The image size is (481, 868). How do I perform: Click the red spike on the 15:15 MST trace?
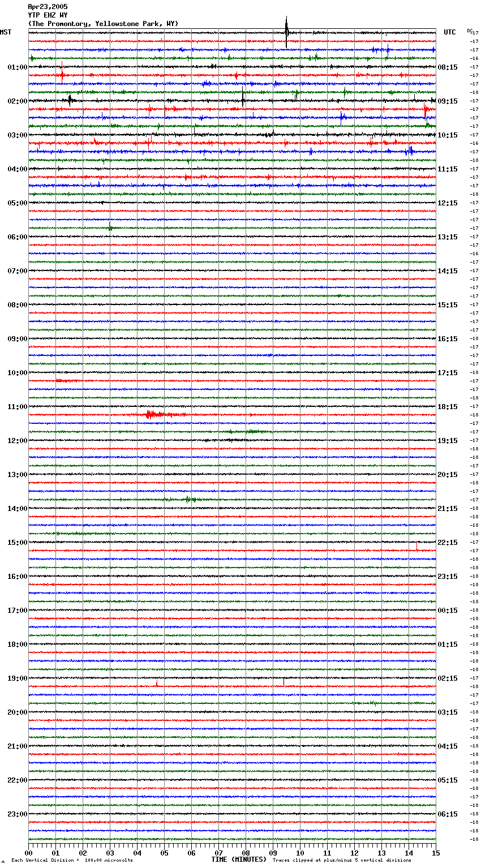[417, 545]
